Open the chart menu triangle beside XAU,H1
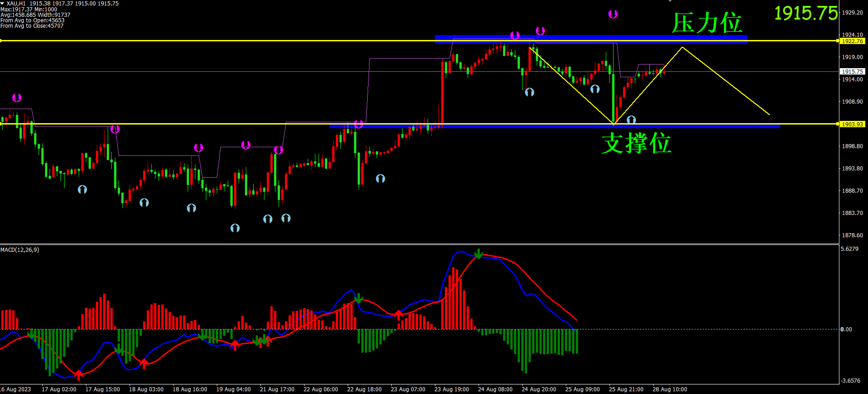The width and height of the screenshot is (868, 394). (3, 3)
